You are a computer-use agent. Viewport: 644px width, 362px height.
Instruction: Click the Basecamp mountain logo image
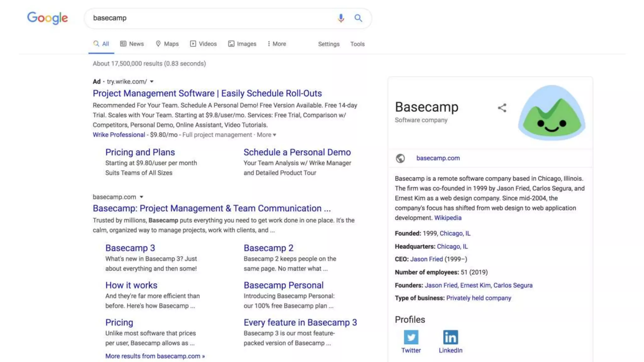point(552,113)
